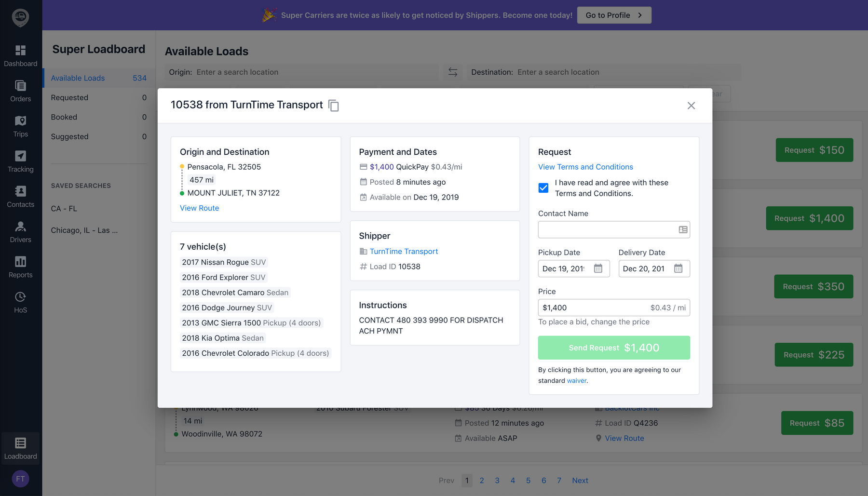Image resolution: width=868 pixels, height=496 pixels.
Task: Select Requested menu item
Action: (98, 97)
